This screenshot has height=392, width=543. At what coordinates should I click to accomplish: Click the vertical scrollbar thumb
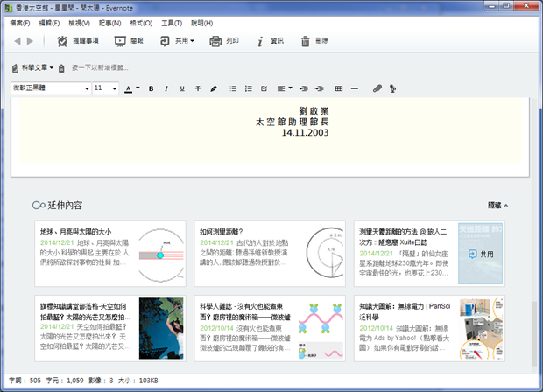click(534, 334)
